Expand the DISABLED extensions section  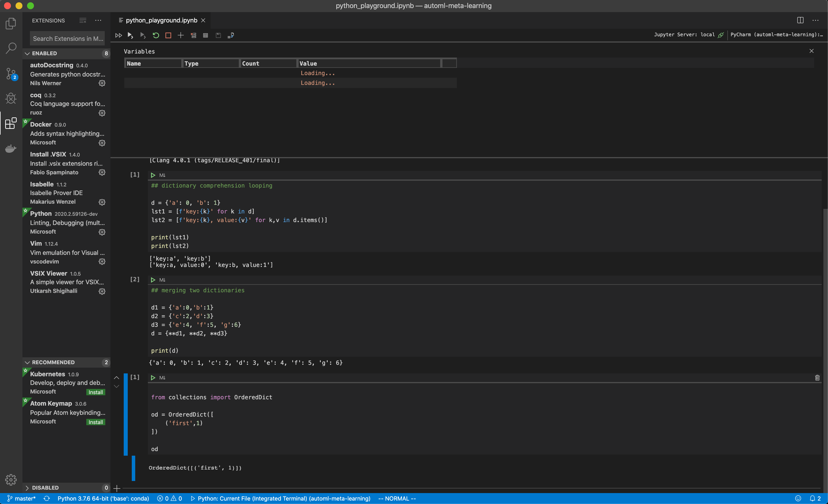(66, 488)
